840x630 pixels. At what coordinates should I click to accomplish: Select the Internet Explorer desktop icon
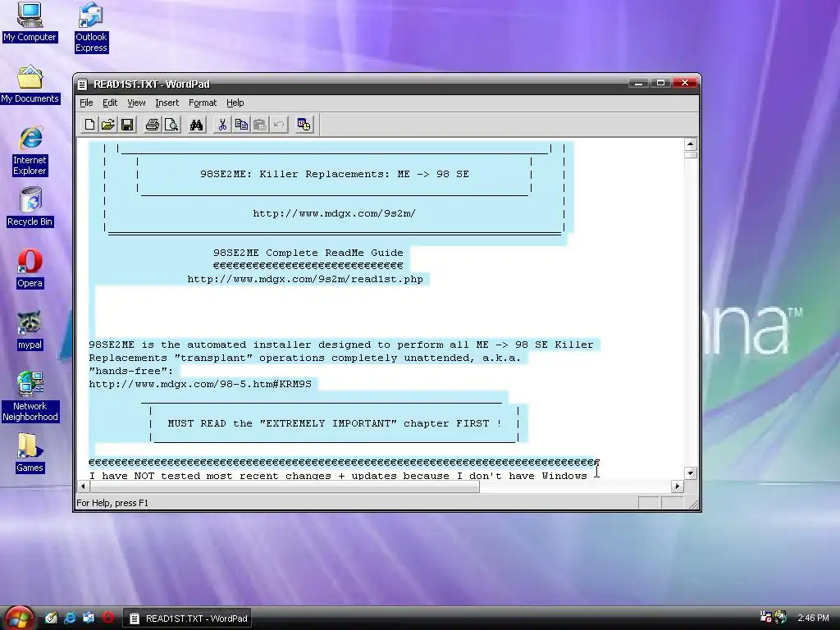tap(30, 151)
